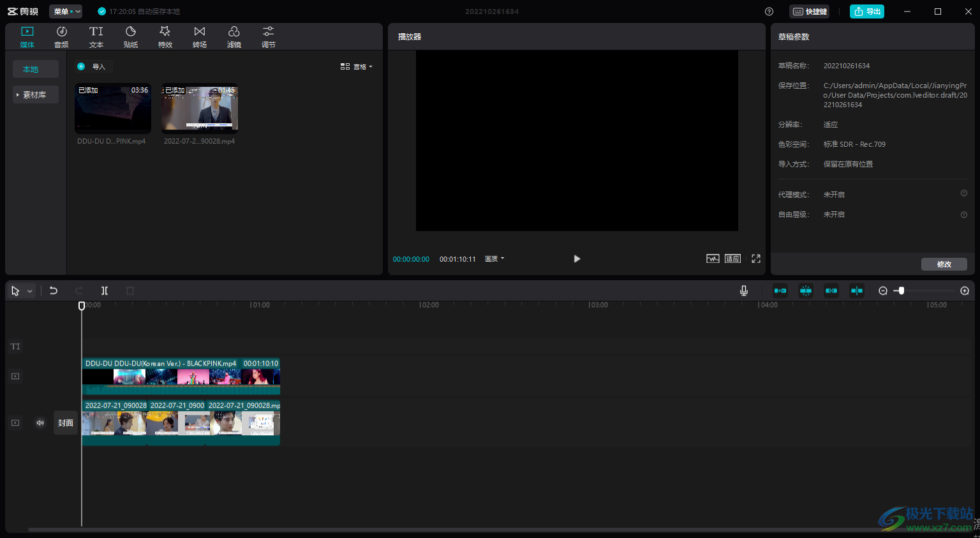
Task: Select the 2022-07-2...90028.mp4 thumbnail
Action: point(200,108)
